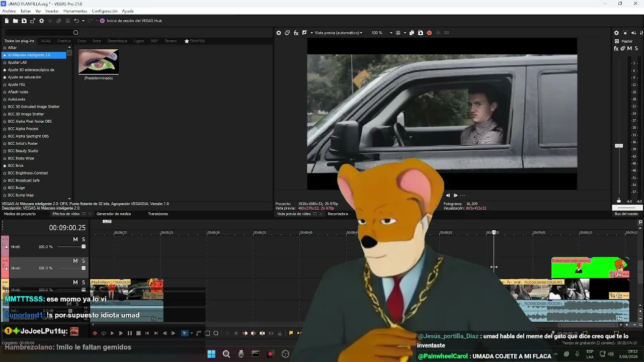644x362 pixels.
Task: Mute the first video track
Action: coord(75,239)
